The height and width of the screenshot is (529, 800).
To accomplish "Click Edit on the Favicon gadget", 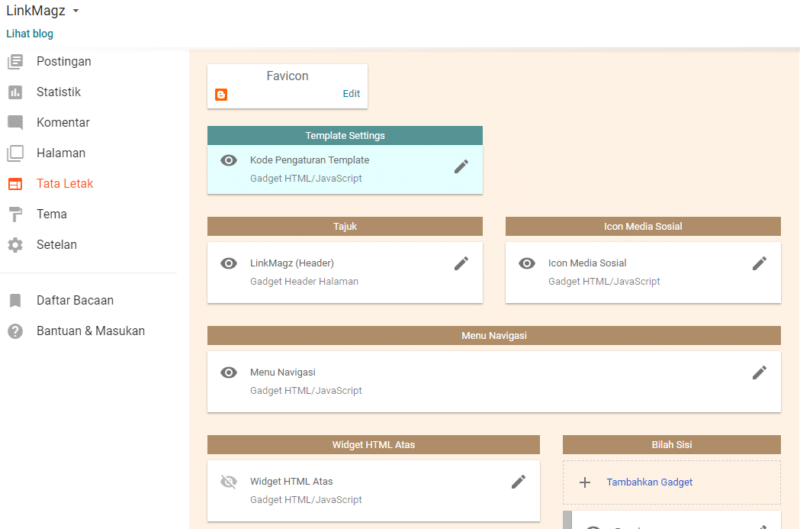I will 351,94.
